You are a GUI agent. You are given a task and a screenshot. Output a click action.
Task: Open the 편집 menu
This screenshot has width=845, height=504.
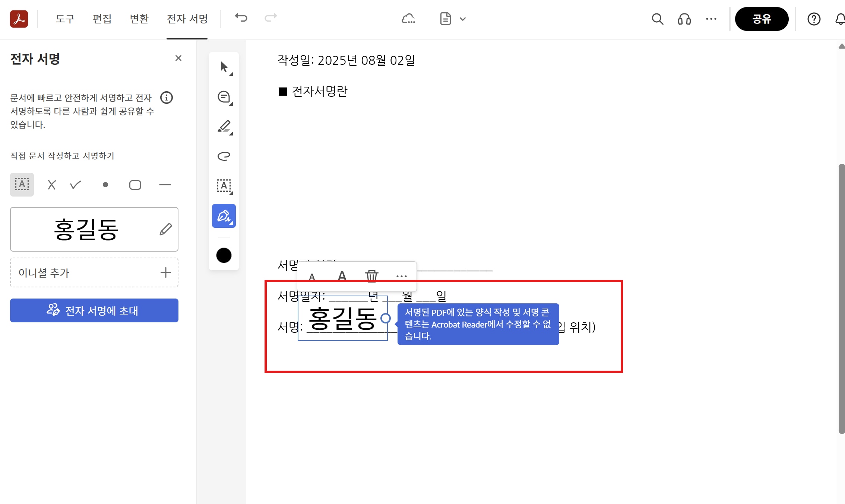click(102, 19)
